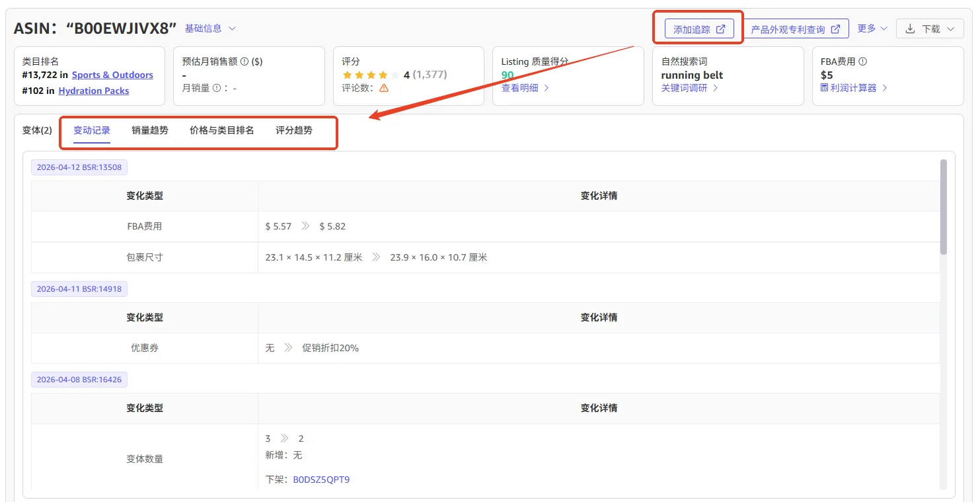This screenshot has width=980, height=502.
Task: Click the 优惠券 row label
Action: point(145,348)
